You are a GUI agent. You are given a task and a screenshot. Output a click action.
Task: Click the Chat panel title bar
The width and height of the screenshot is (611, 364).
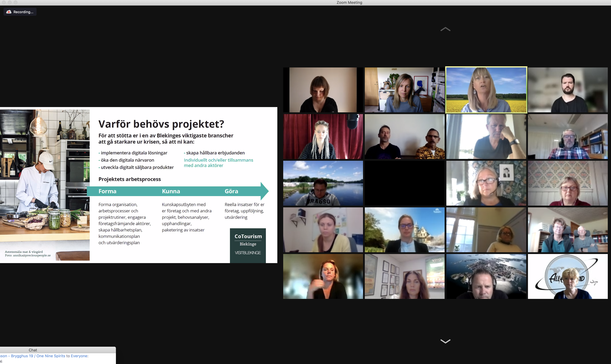pos(33,350)
